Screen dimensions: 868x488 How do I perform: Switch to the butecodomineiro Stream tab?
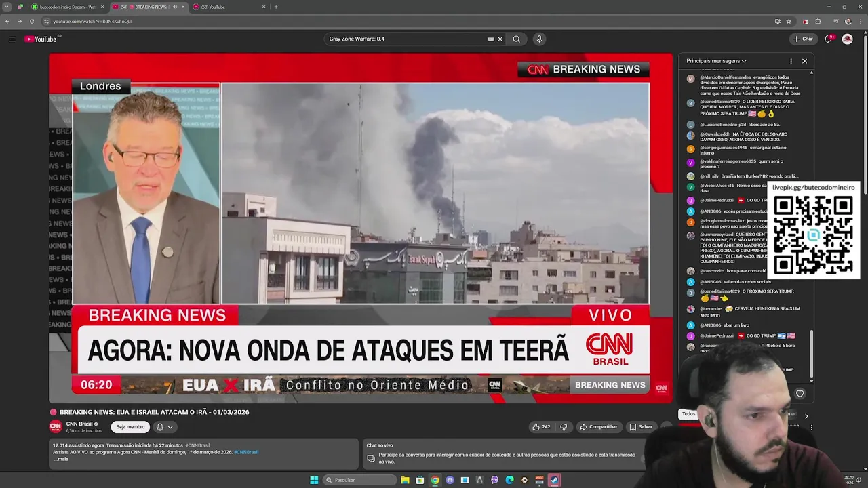[x=66, y=7]
